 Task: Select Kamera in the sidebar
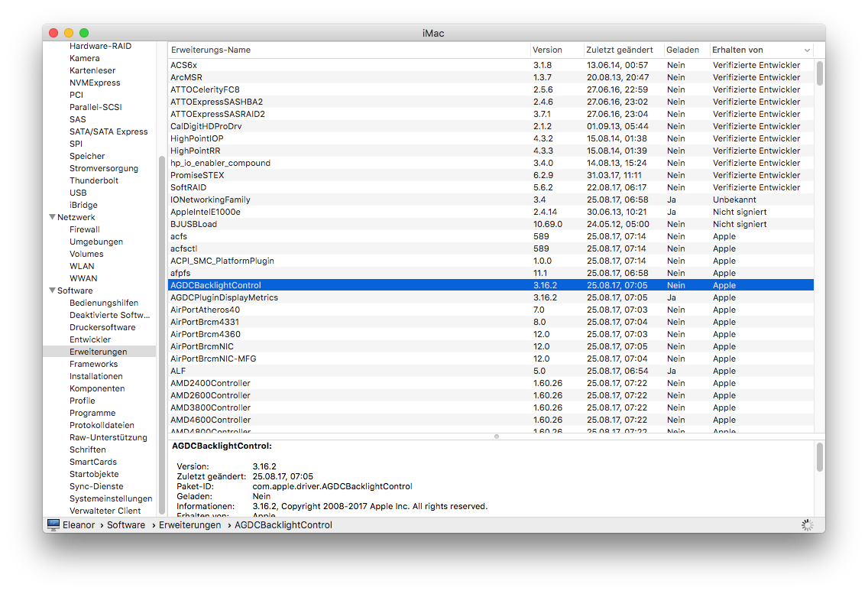click(85, 58)
